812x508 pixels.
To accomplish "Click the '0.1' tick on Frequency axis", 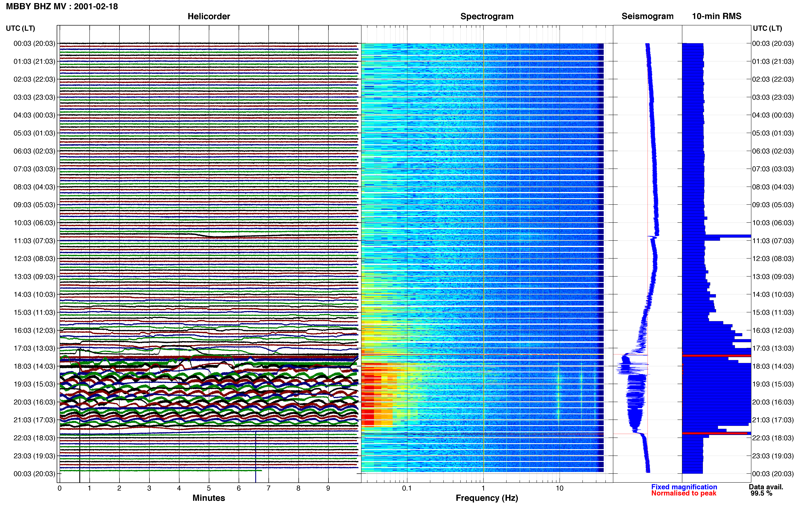I will (x=407, y=488).
